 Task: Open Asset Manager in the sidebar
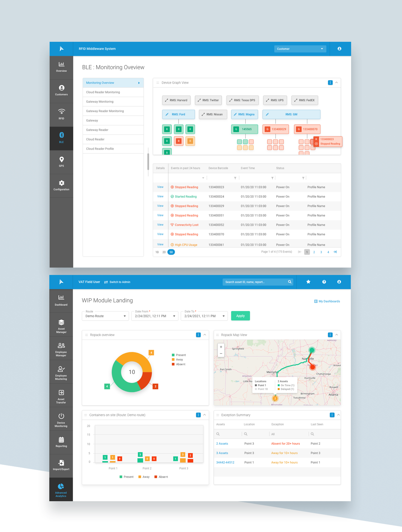tap(61, 326)
